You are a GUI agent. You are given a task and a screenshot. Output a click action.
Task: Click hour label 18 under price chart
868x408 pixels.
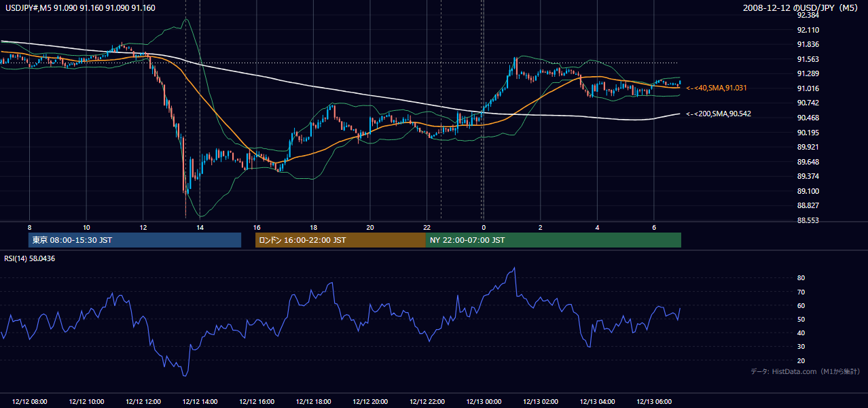313,226
